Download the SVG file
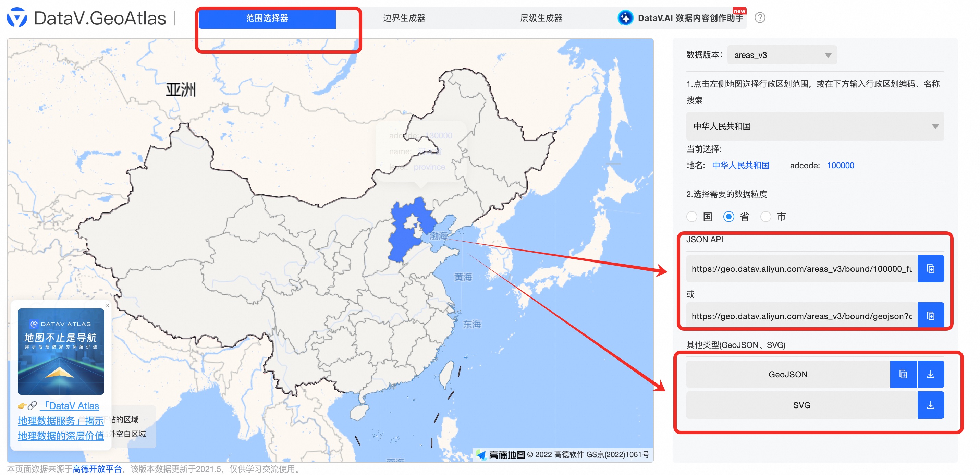 931,405
